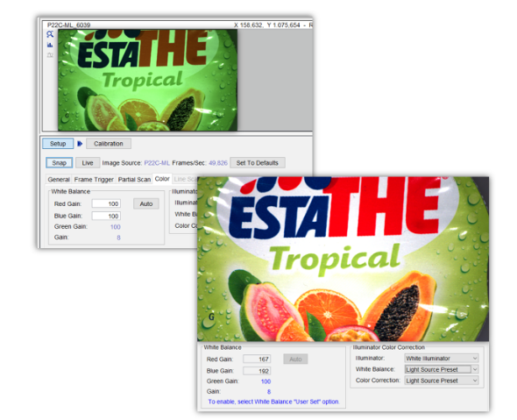Select the Partial Scan tab
The height and width of the screenshot is (420, 517).
coord(134,180)
